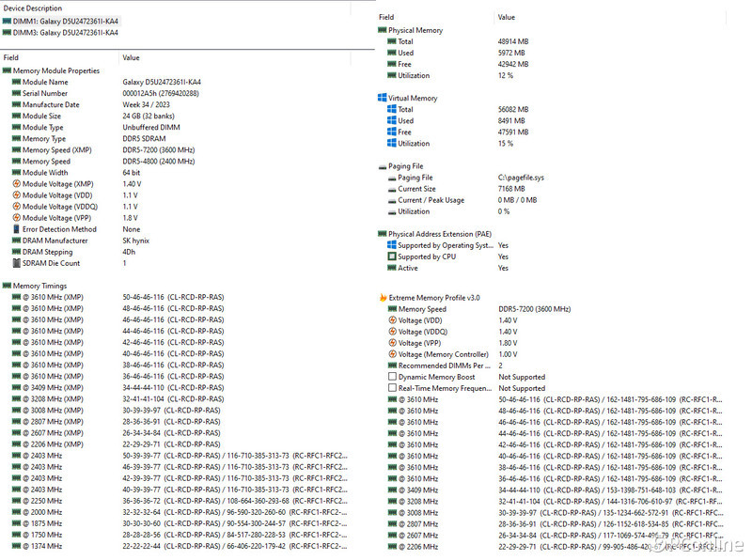Toggle the Dynamic Memory Boost checkbox
The width and height of the screenshot is (752, 560).
[x=392, y=377]
